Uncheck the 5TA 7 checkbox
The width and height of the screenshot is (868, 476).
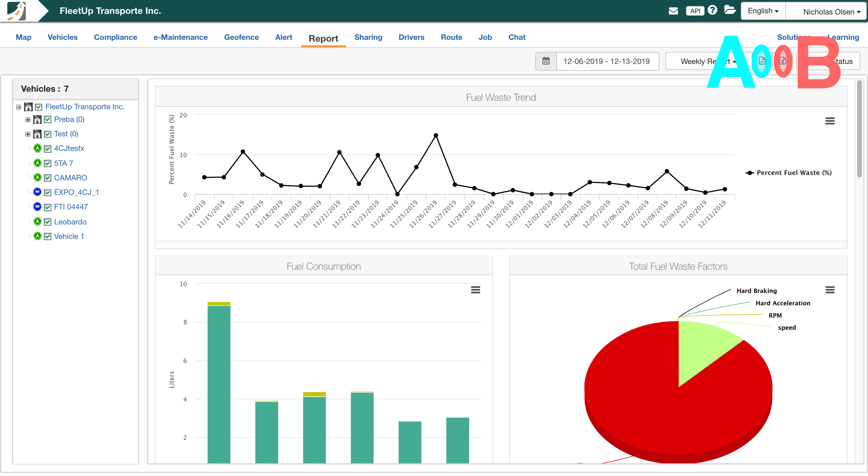(48, 163)
